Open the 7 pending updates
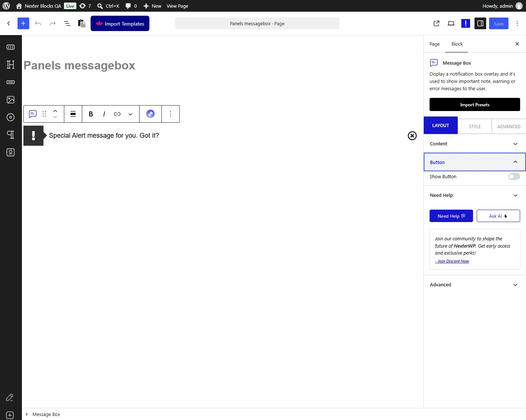526x420 pixels. tap(85, 6)
